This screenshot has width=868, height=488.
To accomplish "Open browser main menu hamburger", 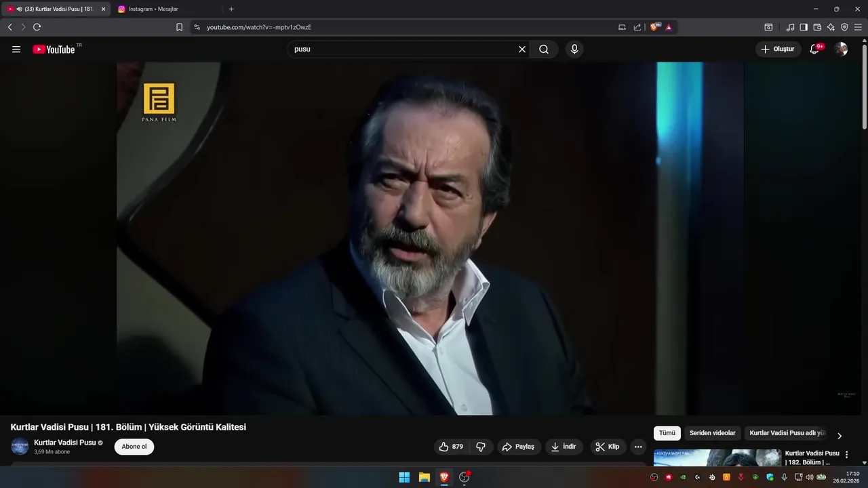I will click(x=858, y=27).
